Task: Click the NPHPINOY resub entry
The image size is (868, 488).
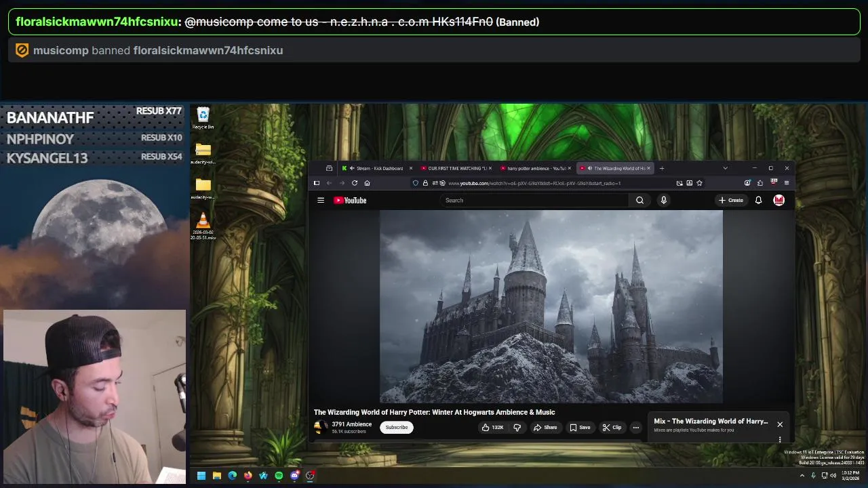Action: [94, 138]
